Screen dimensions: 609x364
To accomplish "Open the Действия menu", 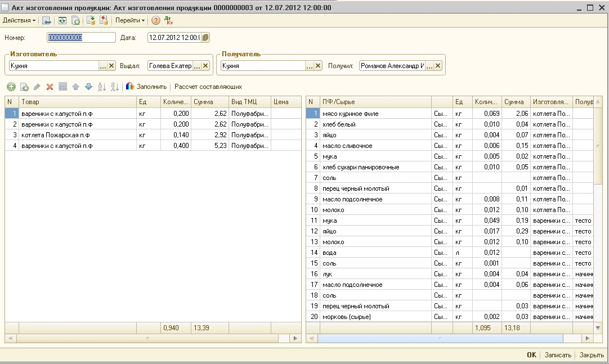I will click(19, 20).
